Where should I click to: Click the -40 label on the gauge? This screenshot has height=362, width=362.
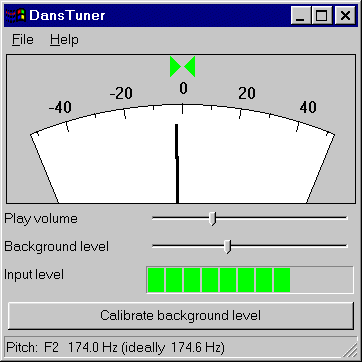pyautogui.click(x=60, y=107)
